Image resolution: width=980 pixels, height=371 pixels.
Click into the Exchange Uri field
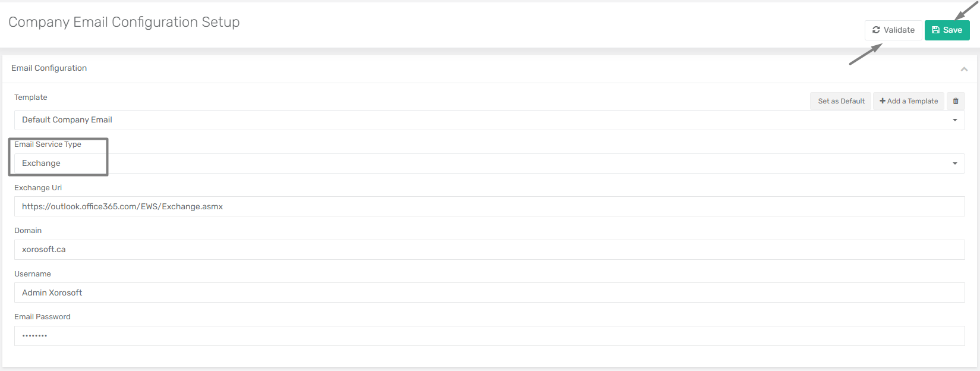coord(489,206)
